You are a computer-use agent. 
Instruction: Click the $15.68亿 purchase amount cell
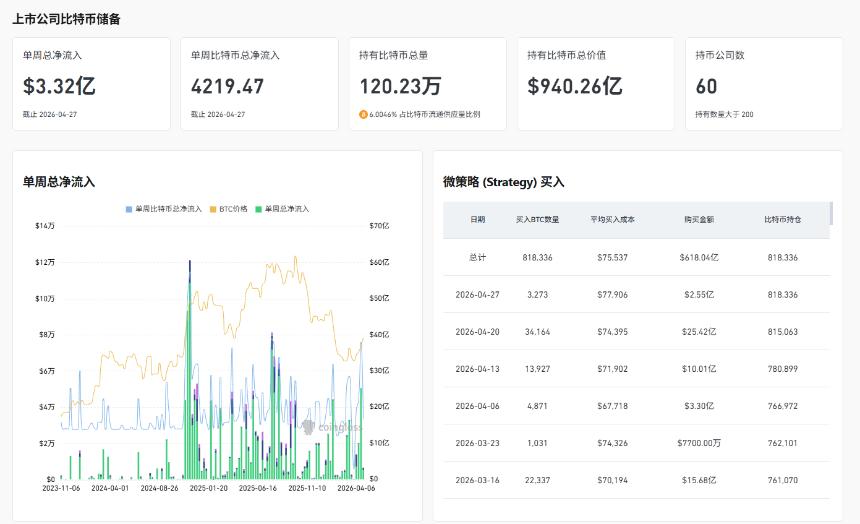coord(699,480)
